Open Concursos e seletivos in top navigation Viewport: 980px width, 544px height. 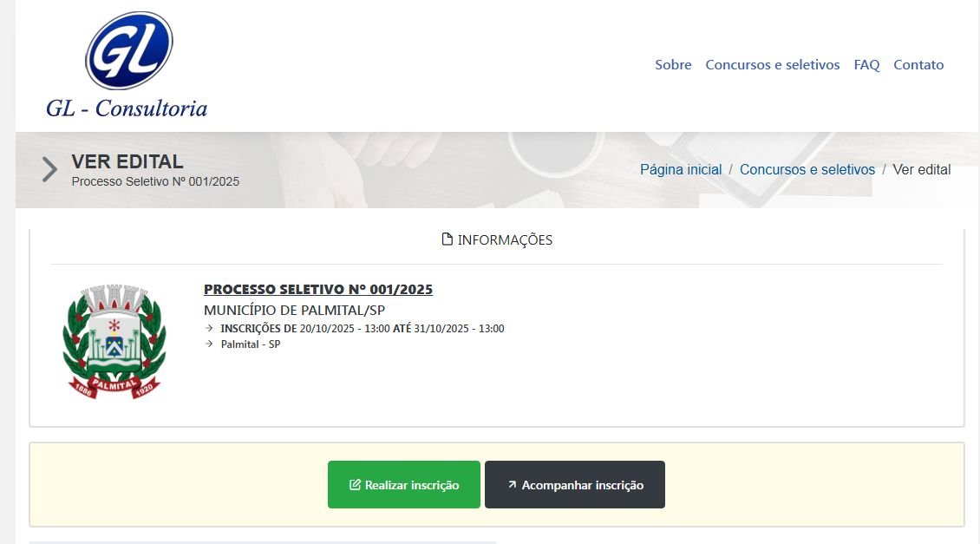(772, 65)
